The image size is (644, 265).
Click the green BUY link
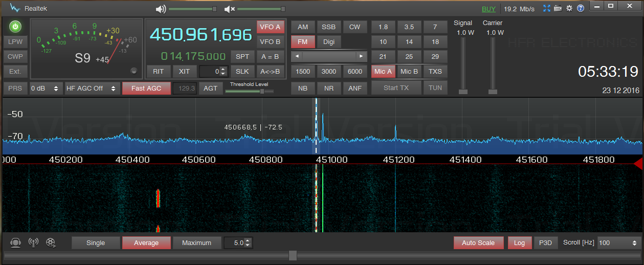[x=488, y=9]
